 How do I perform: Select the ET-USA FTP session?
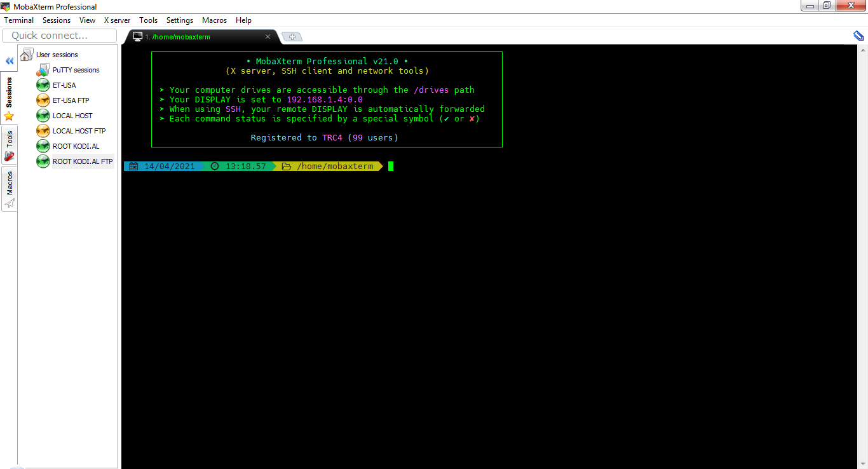tap(71, 100)
